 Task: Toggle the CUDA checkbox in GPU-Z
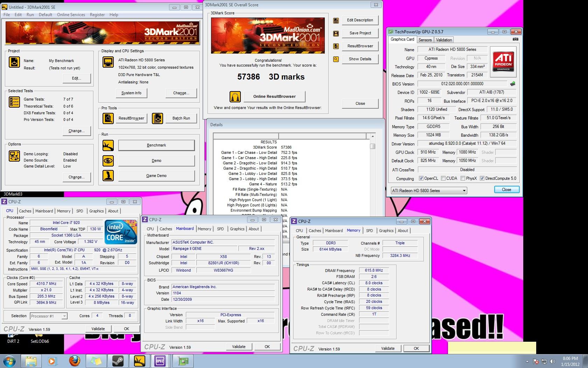(443, 178)
